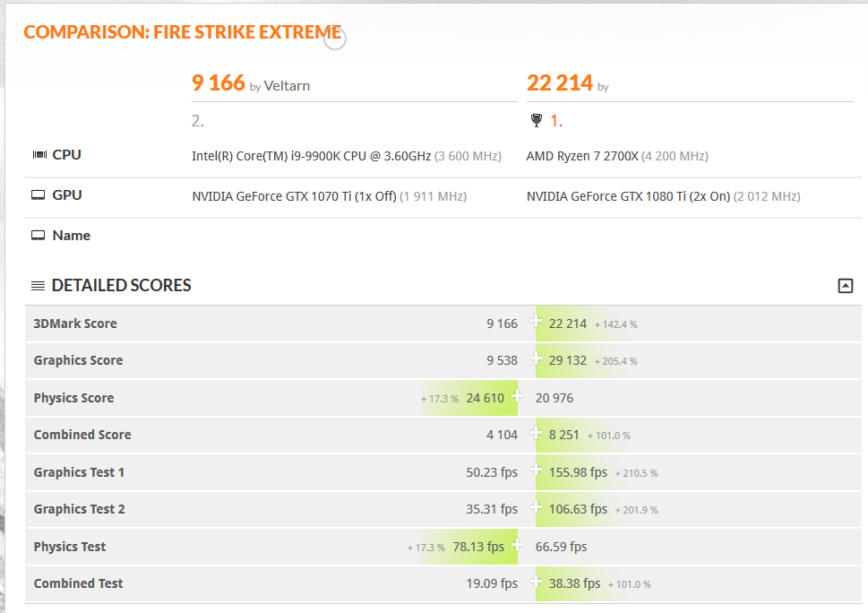
Task: Click the plus icon beside Physics Score 24 610
Action: click(517, 395)
